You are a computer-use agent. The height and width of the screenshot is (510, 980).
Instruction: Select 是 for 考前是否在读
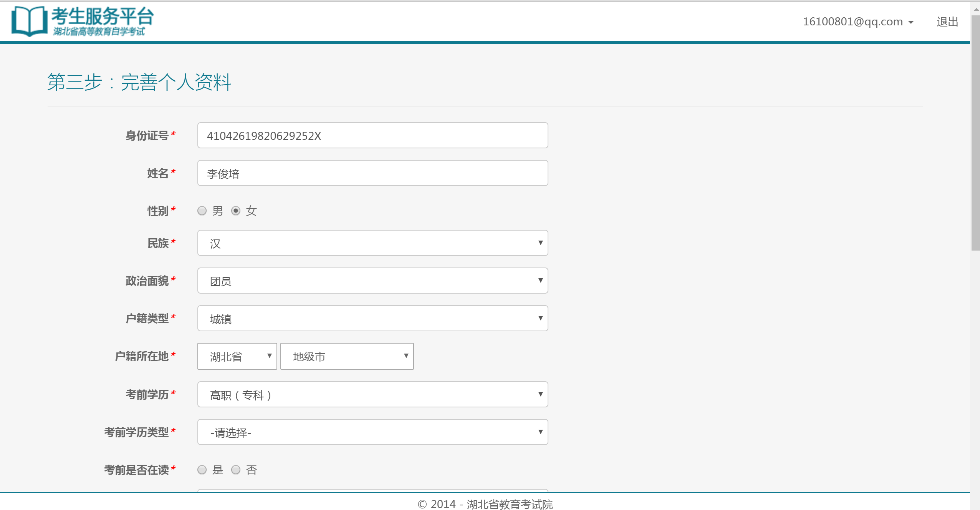[x=202, y=470]
